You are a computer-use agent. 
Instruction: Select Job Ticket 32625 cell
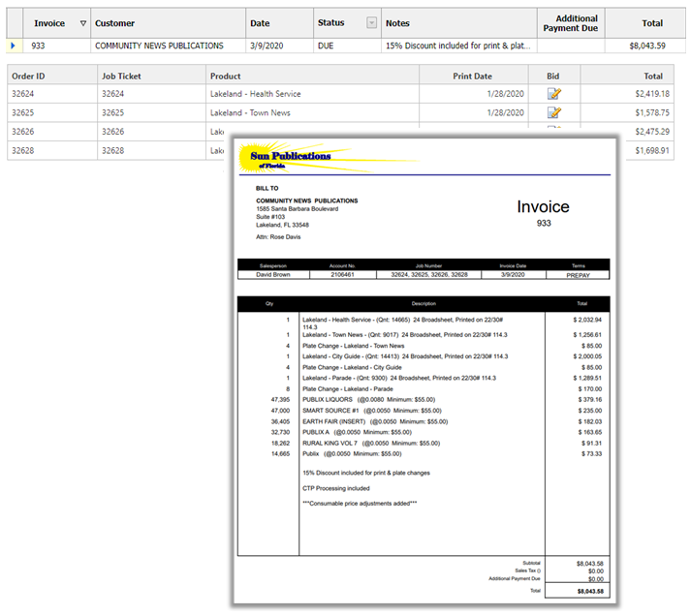point(151,112)
